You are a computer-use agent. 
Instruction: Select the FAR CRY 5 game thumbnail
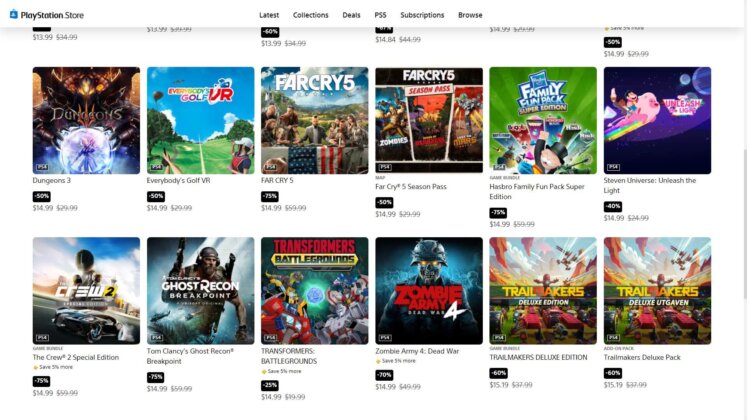(314, 120)
